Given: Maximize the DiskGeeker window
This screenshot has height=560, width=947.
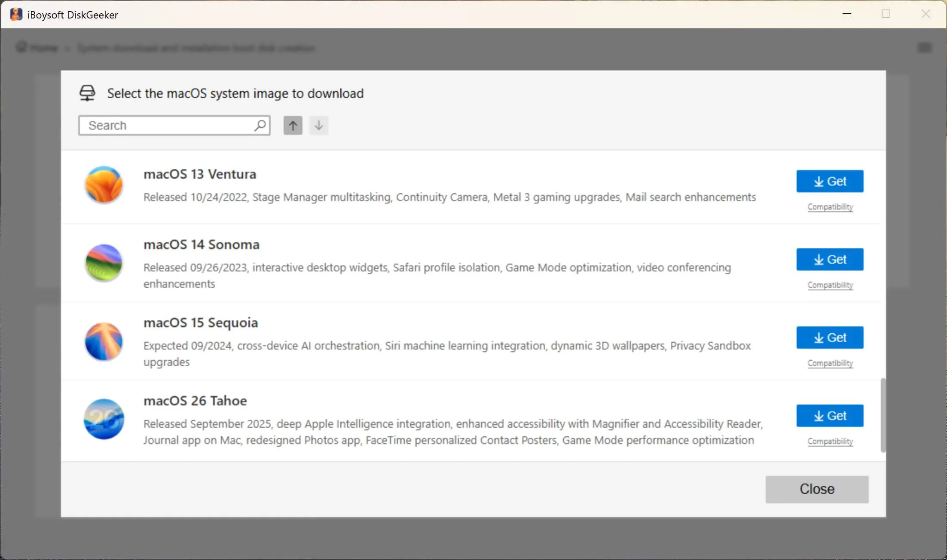Looking at the screenshot, I should (886, 14).
